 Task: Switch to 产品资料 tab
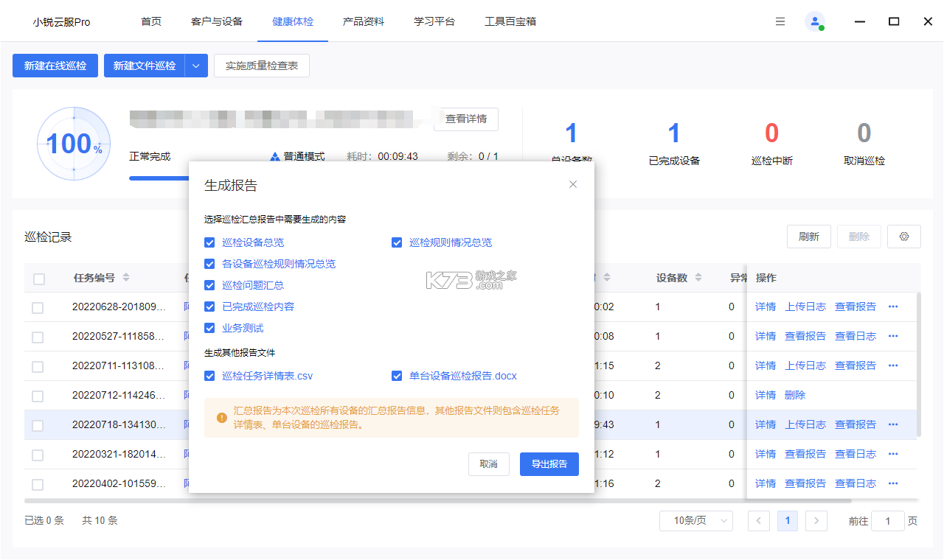364,21
